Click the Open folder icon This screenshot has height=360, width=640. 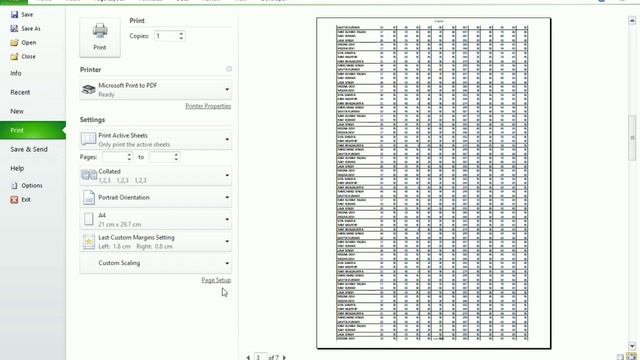(14, 42)
